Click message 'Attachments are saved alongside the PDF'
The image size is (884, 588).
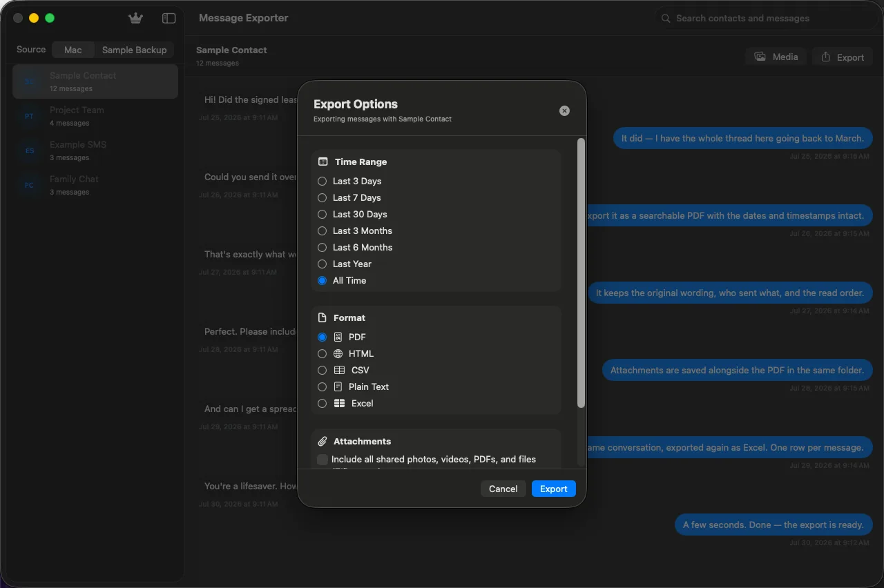(737, 370)
